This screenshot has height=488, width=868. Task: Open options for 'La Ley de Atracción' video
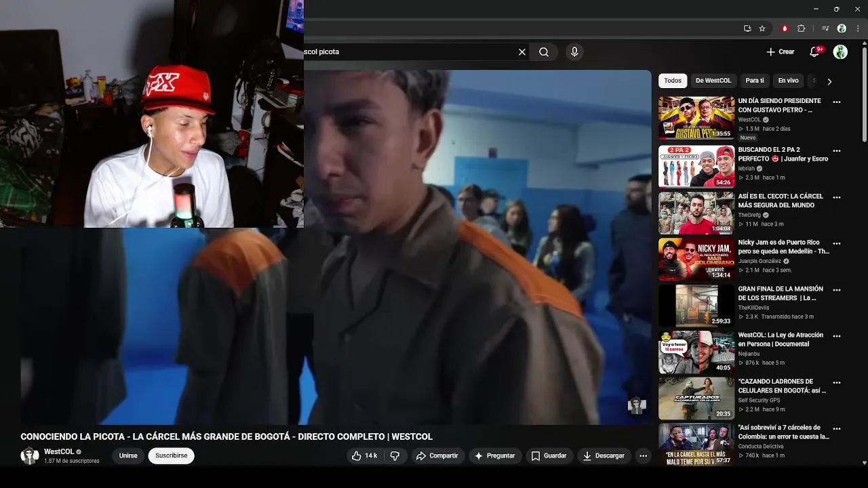click(837, 336)
